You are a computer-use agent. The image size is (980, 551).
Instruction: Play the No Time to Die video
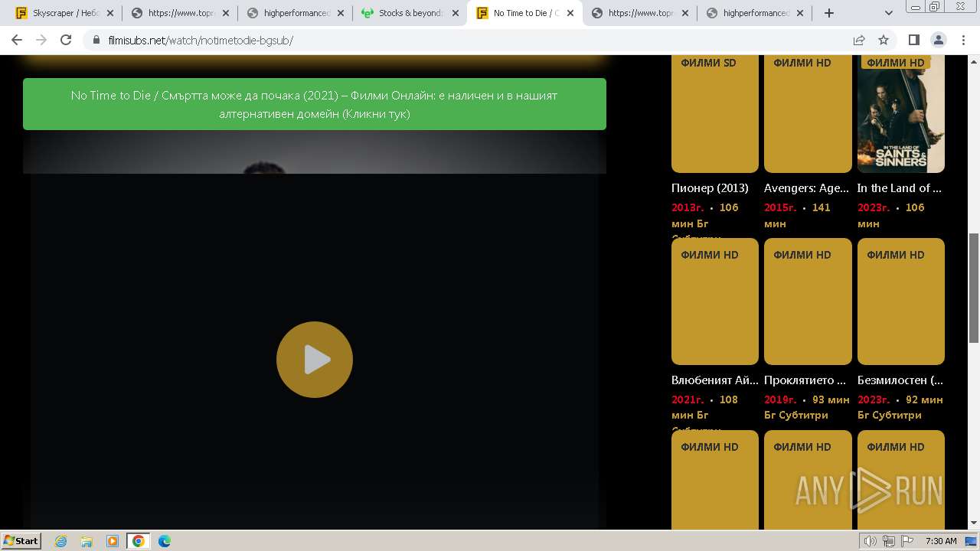(315, 360)
